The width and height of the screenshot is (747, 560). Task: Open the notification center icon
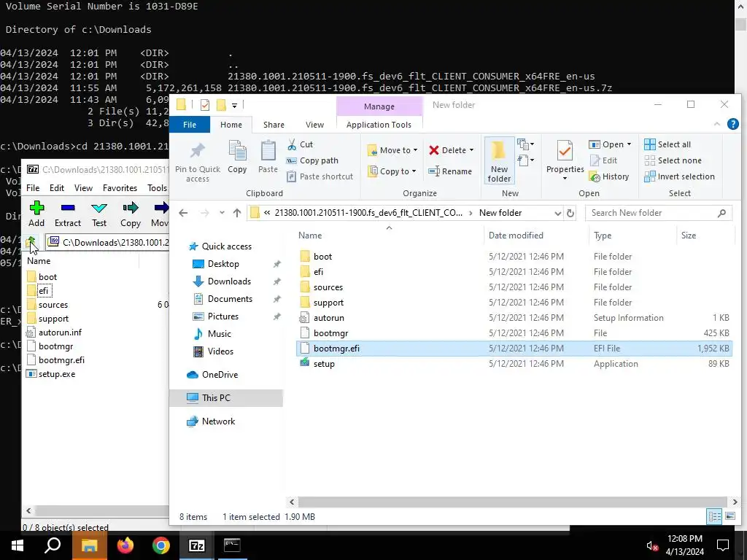[723, 545]
